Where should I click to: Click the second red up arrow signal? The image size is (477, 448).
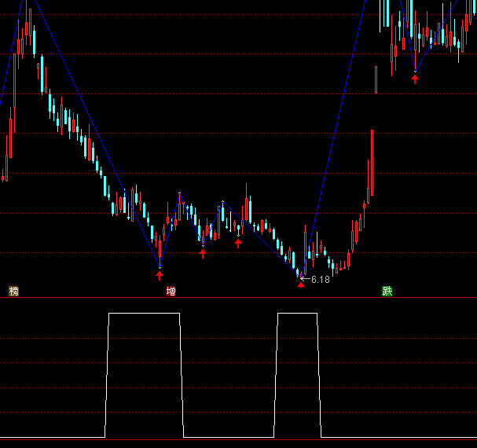(203, 253)
